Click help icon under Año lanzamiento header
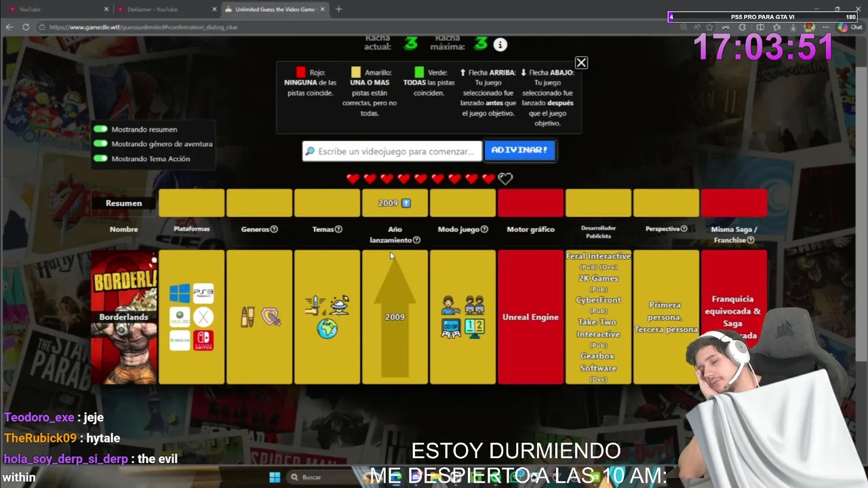 (x=416, y=240)
